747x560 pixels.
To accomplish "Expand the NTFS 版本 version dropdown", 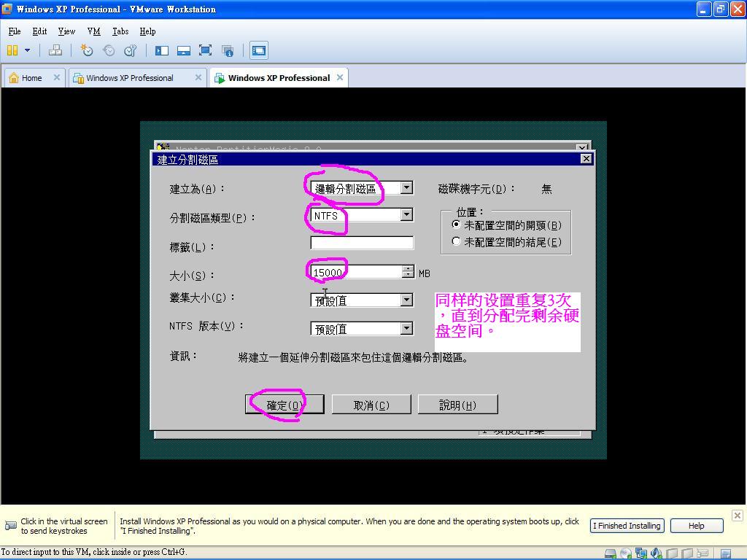I will [406, 329].
